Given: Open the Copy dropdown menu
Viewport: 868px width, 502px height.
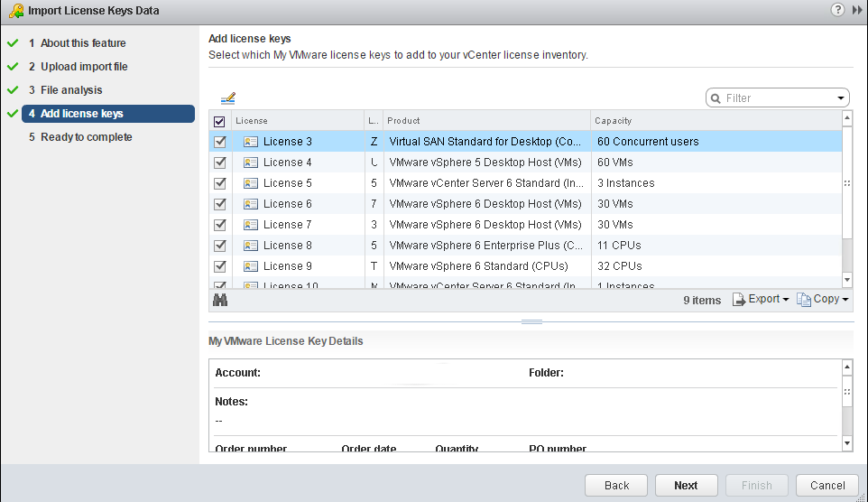Looking at the screenshot, I should click(x=823, y=299).
